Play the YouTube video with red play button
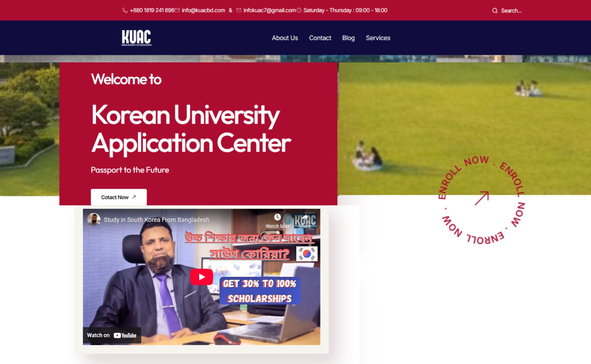This screenshot has height=364, width=591. click(x=201, y=277)
